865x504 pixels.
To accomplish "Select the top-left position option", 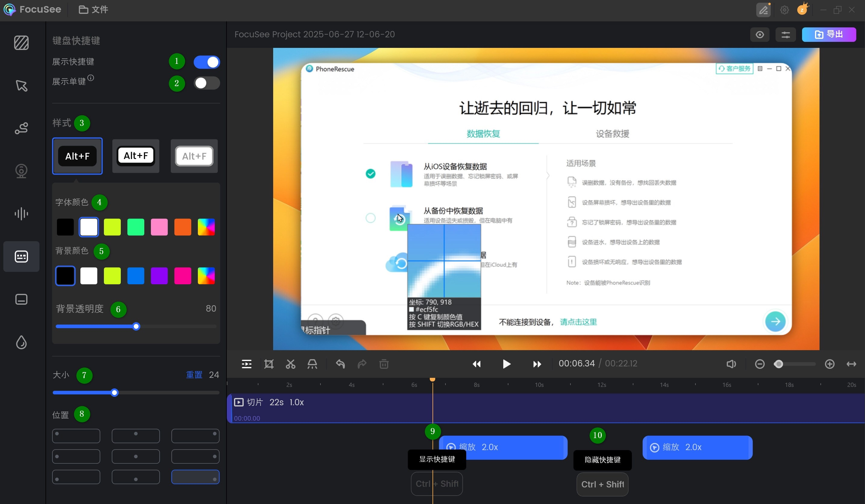I will (x=76, y=435).
